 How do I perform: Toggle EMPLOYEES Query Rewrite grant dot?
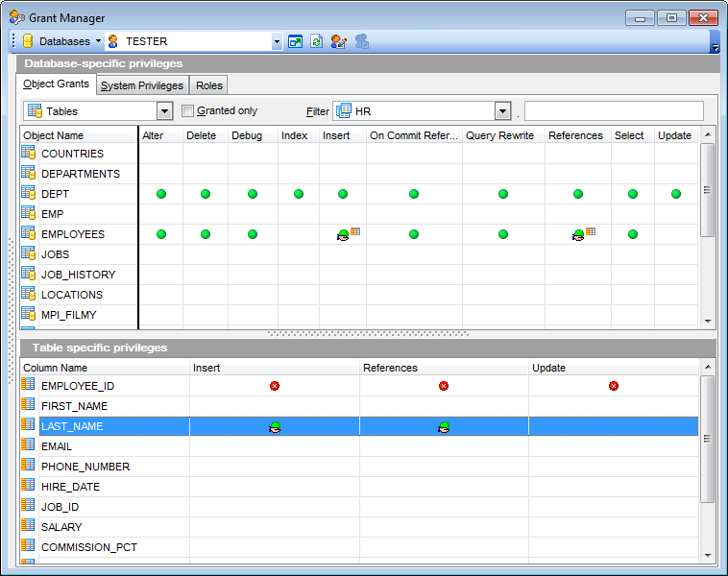pyautogui.click(x=503, y=234)
